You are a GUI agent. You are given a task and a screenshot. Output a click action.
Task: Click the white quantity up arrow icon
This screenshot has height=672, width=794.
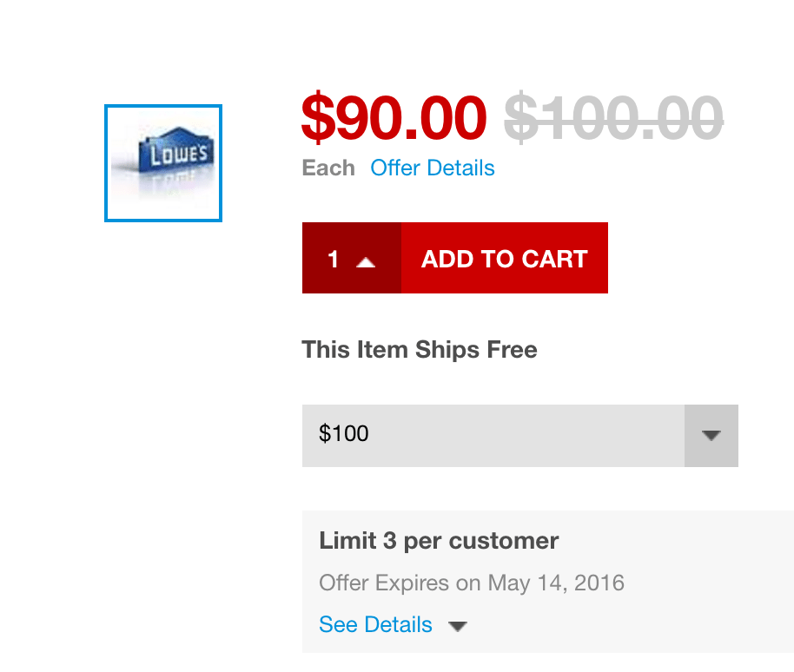(366, 261)
